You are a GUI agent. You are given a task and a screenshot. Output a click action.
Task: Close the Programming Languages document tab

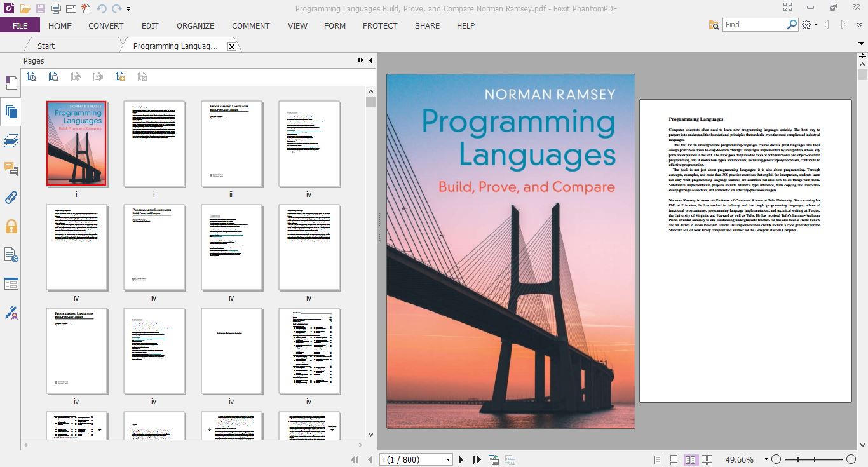click(231, 46)
